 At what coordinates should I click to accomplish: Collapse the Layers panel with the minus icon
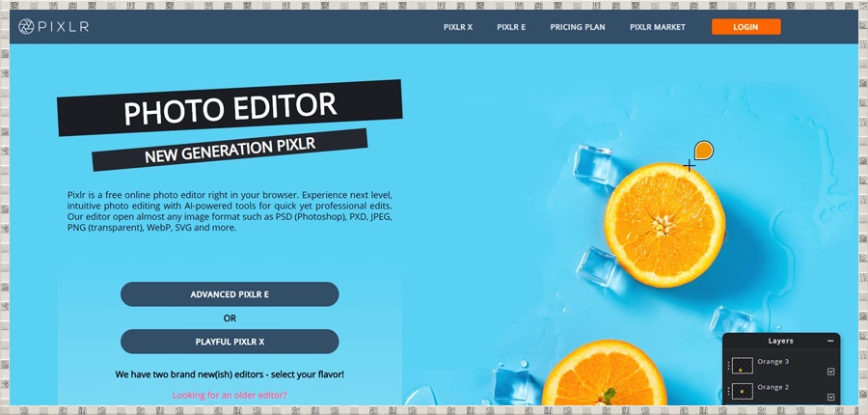829,341
